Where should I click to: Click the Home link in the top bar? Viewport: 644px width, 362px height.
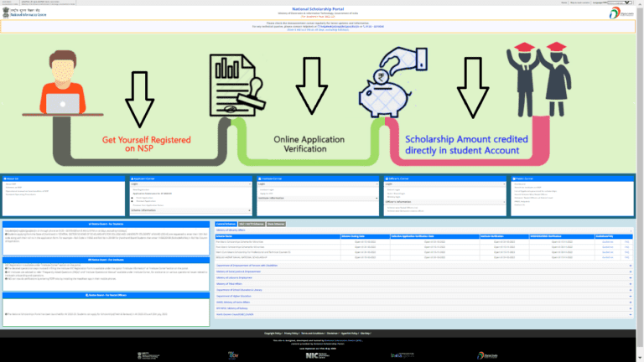point(563,3)
